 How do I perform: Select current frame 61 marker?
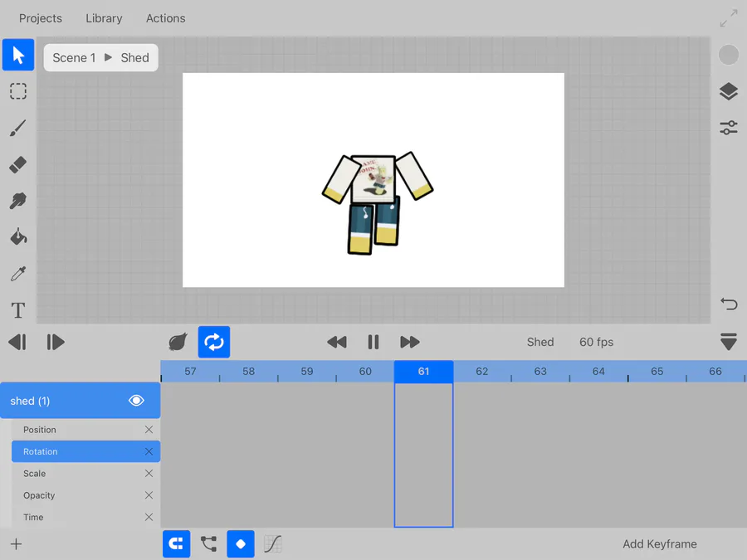pyautogui.click(x=423, y=372)
